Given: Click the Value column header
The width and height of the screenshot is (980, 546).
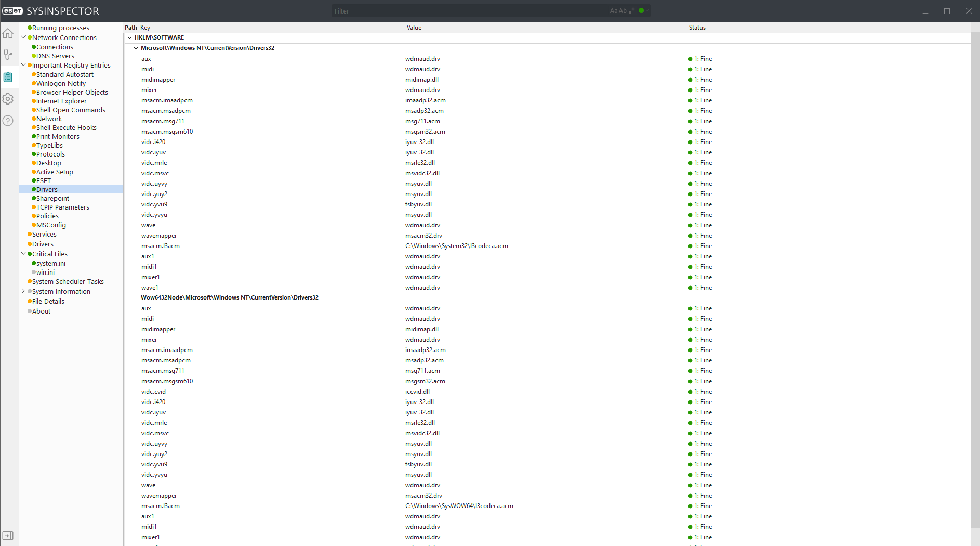Looking at the screenshot, I should click(x=414, y=28).
